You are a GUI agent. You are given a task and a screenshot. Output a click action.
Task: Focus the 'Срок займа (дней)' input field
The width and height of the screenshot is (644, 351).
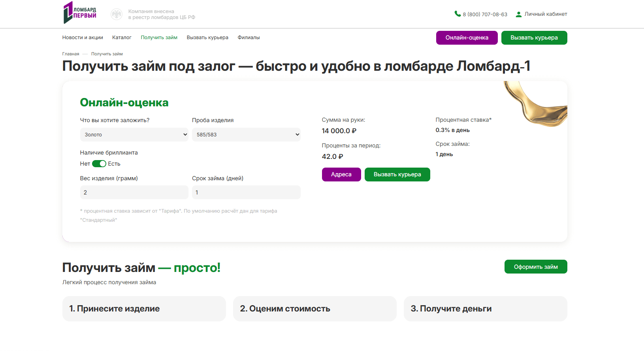pos(246,192)
